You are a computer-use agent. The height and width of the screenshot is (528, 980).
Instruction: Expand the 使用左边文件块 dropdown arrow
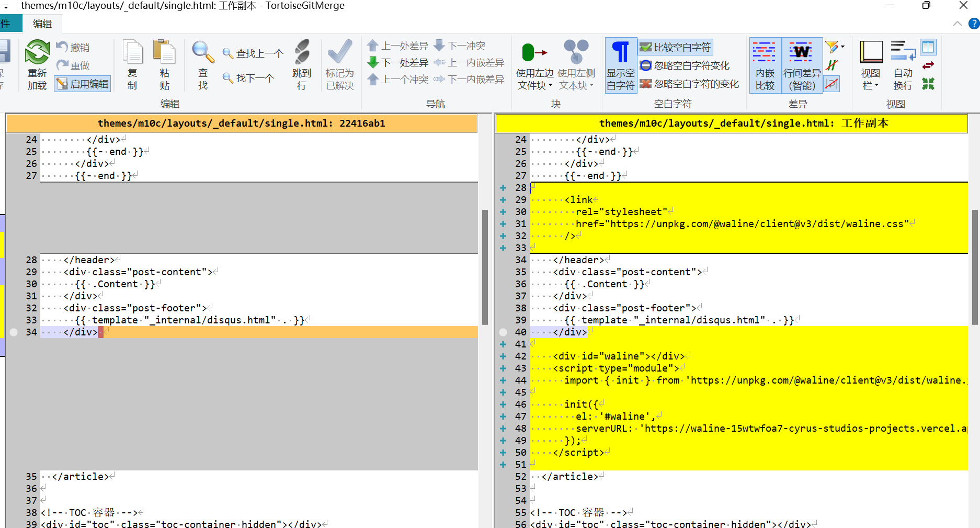550,85
